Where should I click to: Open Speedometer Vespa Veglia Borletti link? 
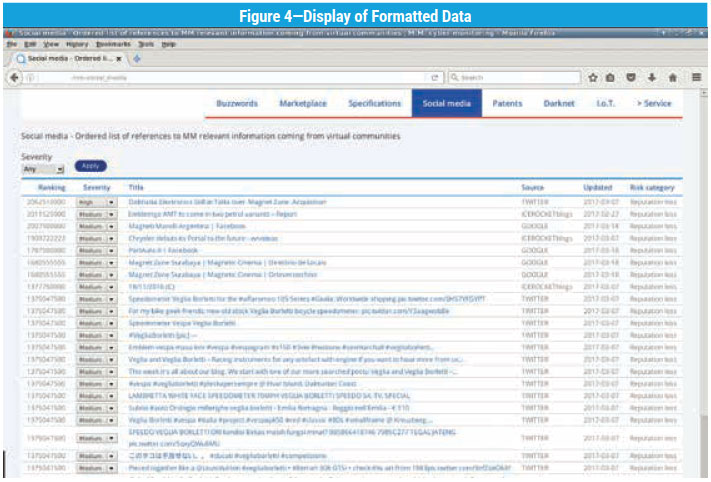[182, 323]
